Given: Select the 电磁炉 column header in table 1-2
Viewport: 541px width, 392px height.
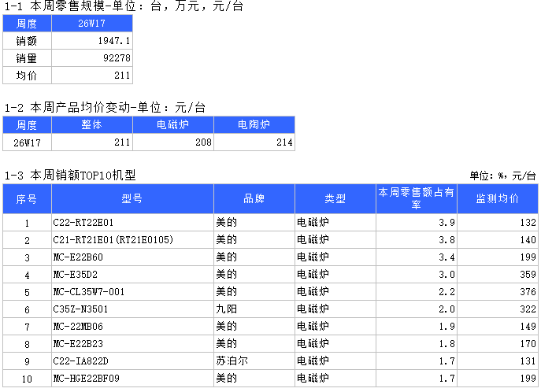Looking at the screenshot, I should 173,125.
